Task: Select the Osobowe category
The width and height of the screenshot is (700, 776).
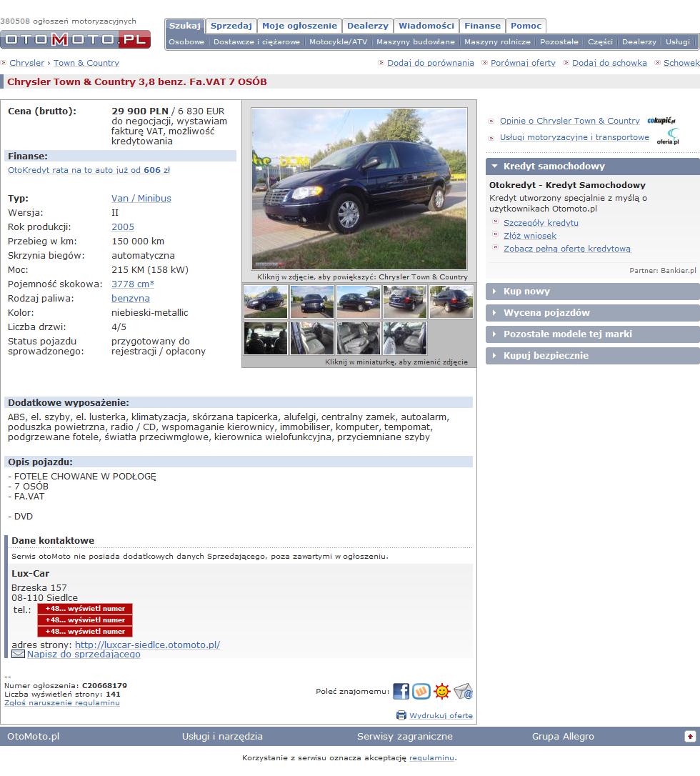Action: pos(186,42)
